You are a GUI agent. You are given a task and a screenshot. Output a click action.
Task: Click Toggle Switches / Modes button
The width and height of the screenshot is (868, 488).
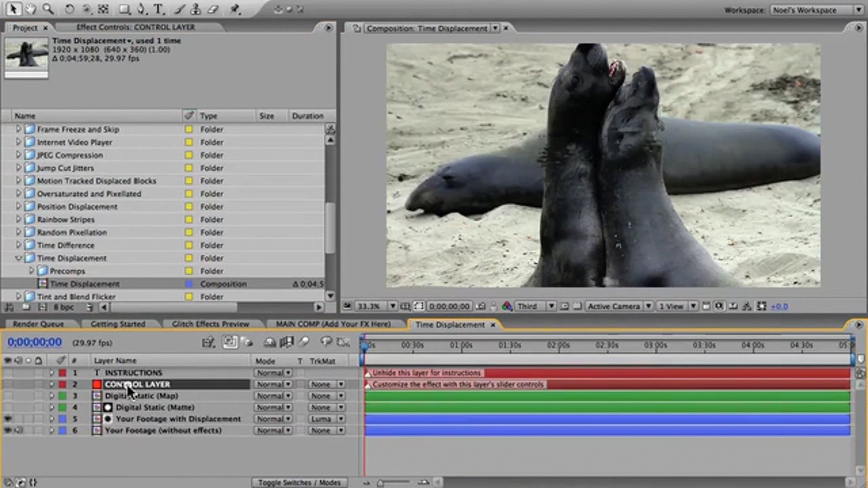pos(299,483)
